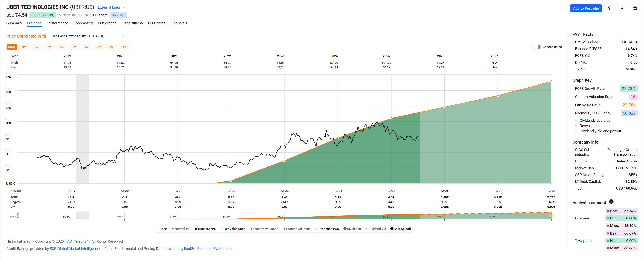Toggle the Fair Value Ratio legend item

click(x=233, y=229)
